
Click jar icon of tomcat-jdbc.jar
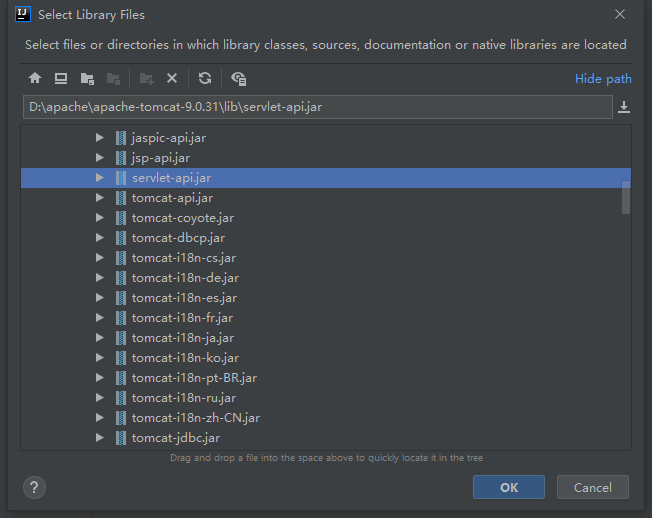point(121,437)
